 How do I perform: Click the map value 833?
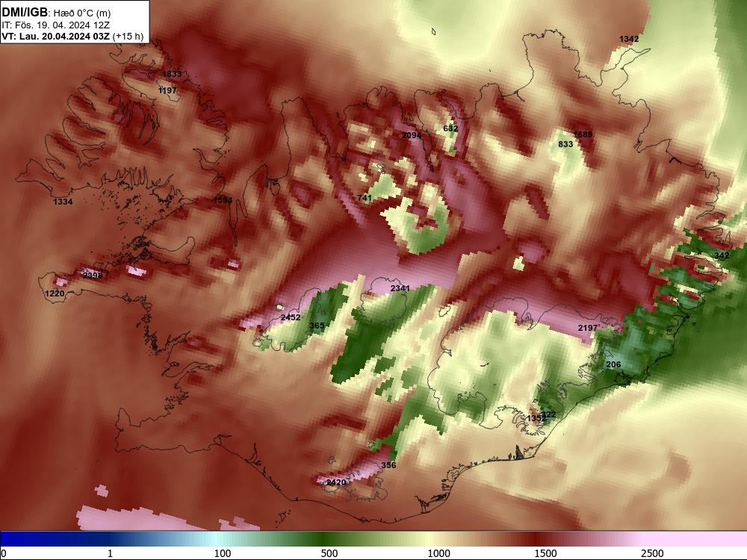565,144
